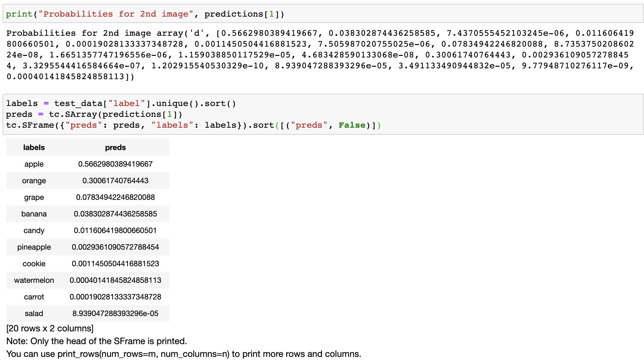
Task: Click the second code cell with labels
Action: pos(323,114)
